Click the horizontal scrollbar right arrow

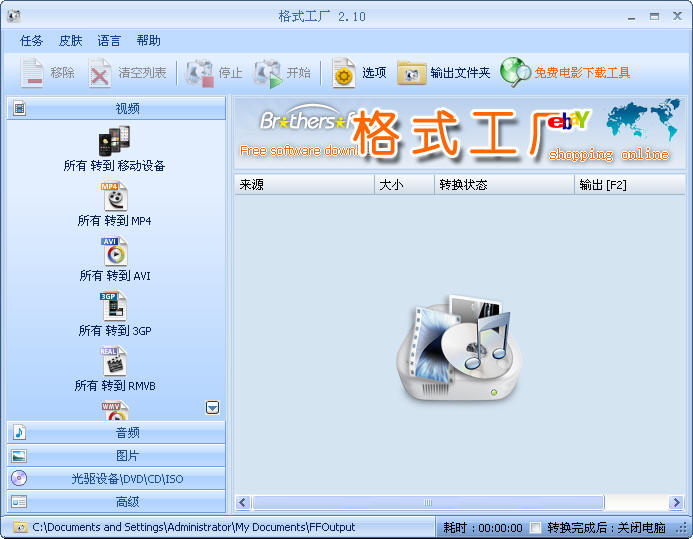tap(676, 502)
